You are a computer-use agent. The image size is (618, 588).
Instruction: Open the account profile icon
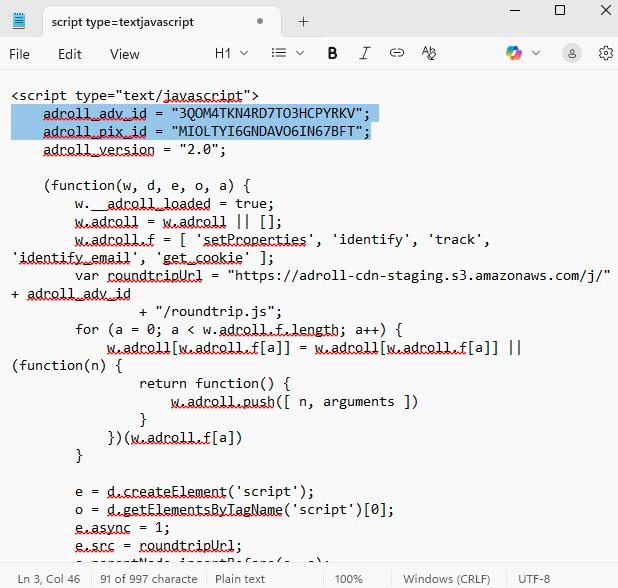pyautogui.click(x=572, y=53)
